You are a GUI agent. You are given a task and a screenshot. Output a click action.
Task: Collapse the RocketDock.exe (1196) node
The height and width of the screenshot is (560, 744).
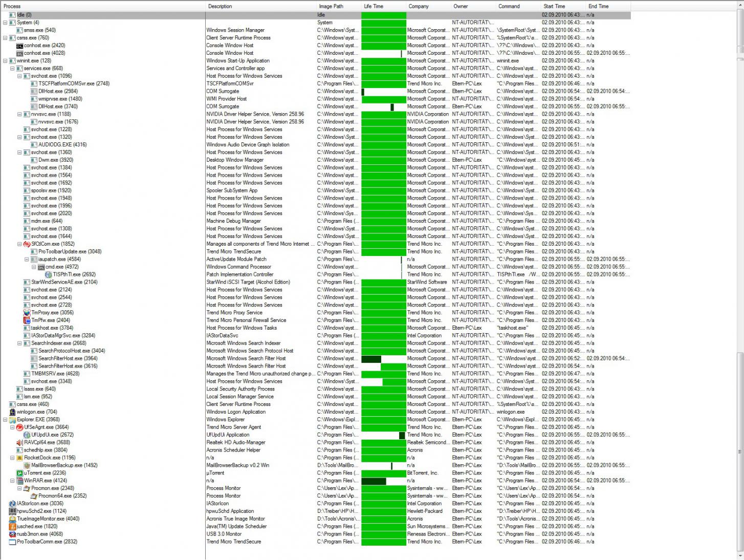pyautogui.click(x=12, y=458)
